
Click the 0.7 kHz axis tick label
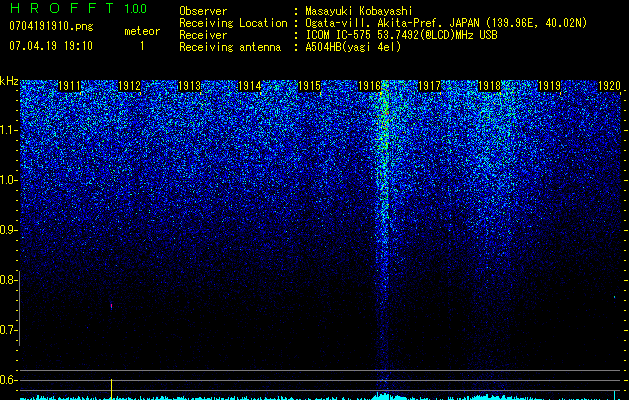(x=7, y=330)
